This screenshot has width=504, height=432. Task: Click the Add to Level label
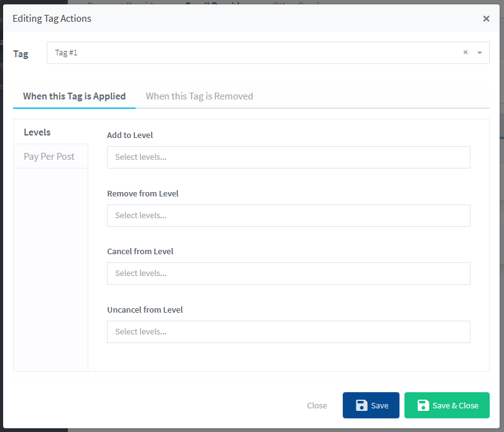(130, 135)
